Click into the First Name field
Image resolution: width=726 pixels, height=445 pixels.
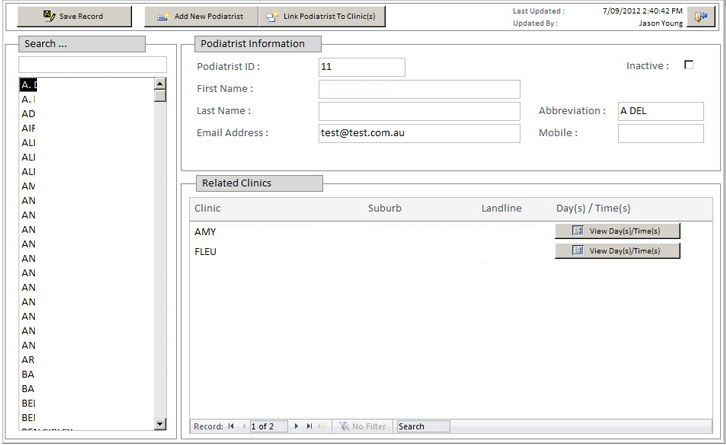(419, 89)
